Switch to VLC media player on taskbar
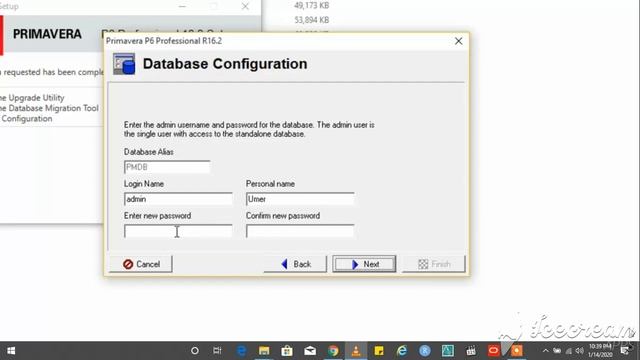The width and height of the screenshot is (640, 360). [356, 351]
